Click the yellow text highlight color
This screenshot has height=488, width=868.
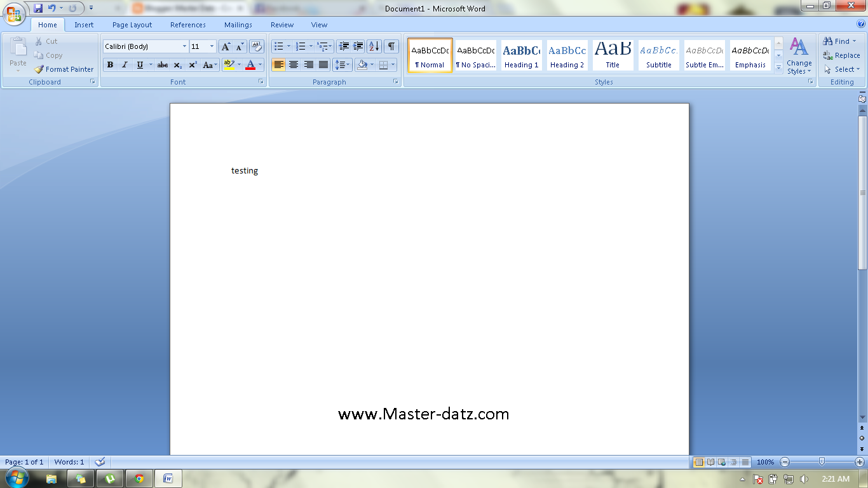coord(229,65)
